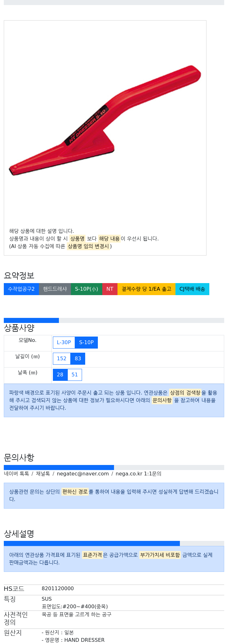Screen dimensions: 228x644
Task: Open nega.co.kr 1:1문의 contact
Action: tap(138, 474)
